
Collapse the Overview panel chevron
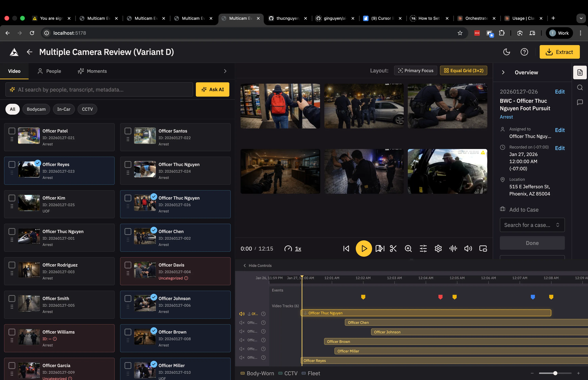503,72
